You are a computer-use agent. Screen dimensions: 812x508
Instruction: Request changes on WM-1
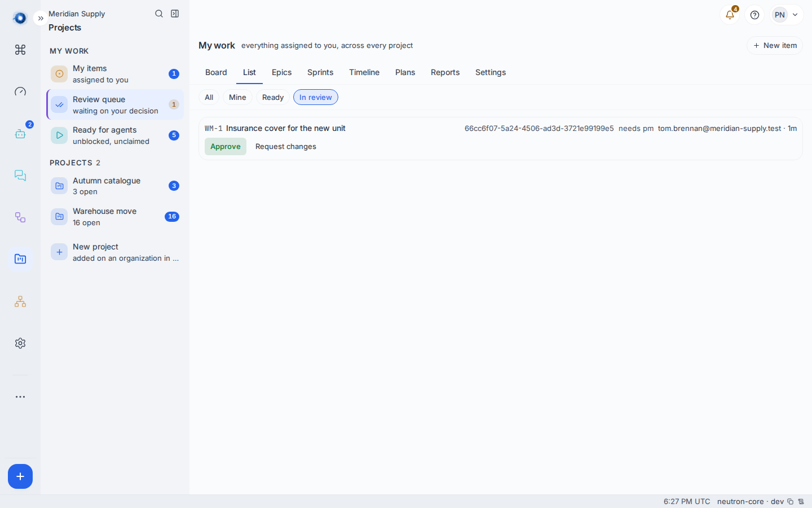click(x=286, y=146)
